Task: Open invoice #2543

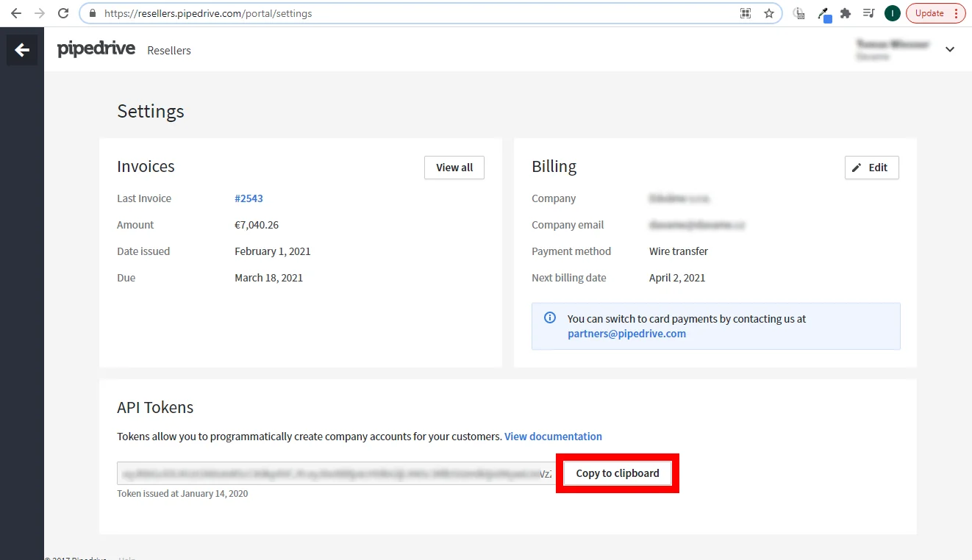Action: click(x=249, y=198)
